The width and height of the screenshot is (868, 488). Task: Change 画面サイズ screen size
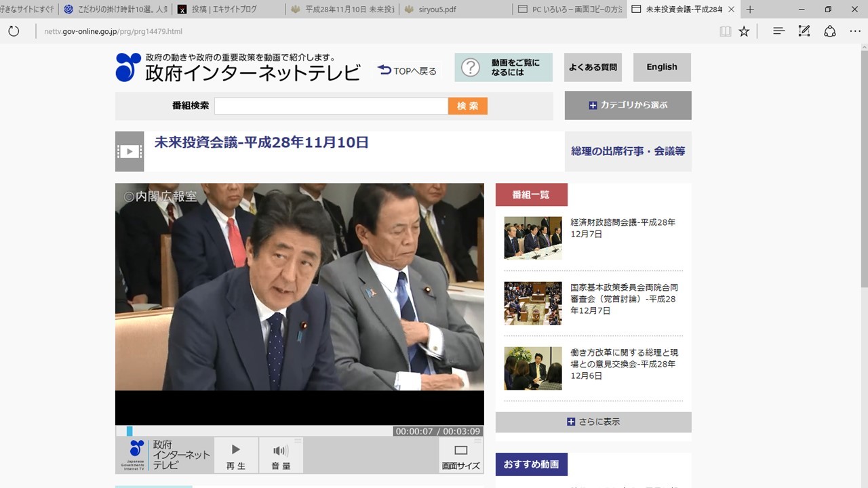click(461, 455)
